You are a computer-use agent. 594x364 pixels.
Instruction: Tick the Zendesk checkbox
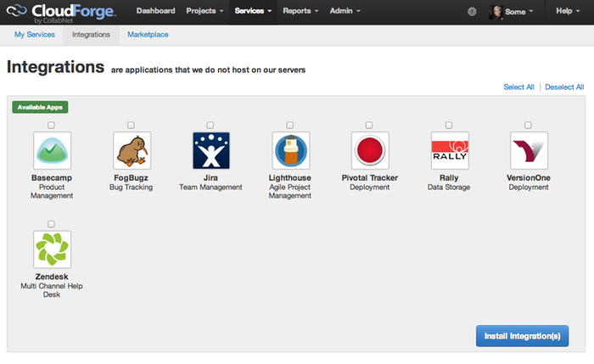(52, 224)
